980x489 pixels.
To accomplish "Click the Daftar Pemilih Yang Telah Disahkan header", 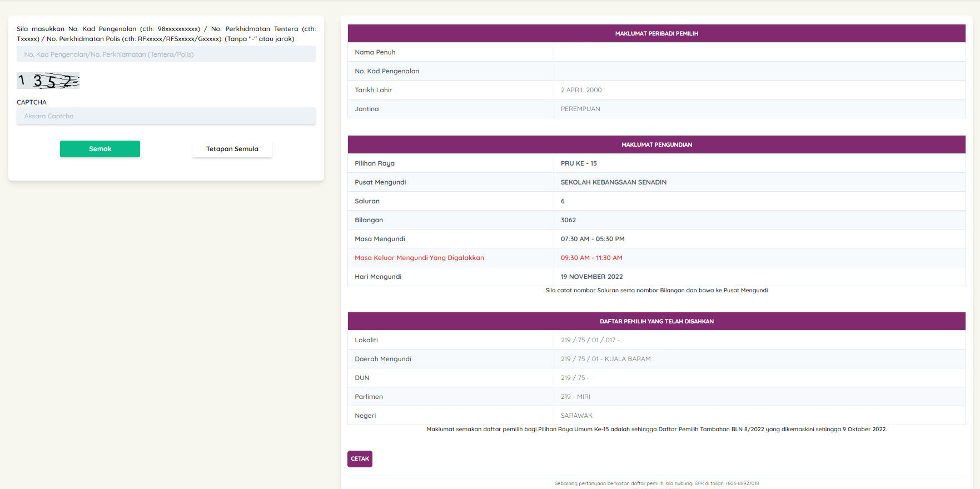I will tap(656, 321).
